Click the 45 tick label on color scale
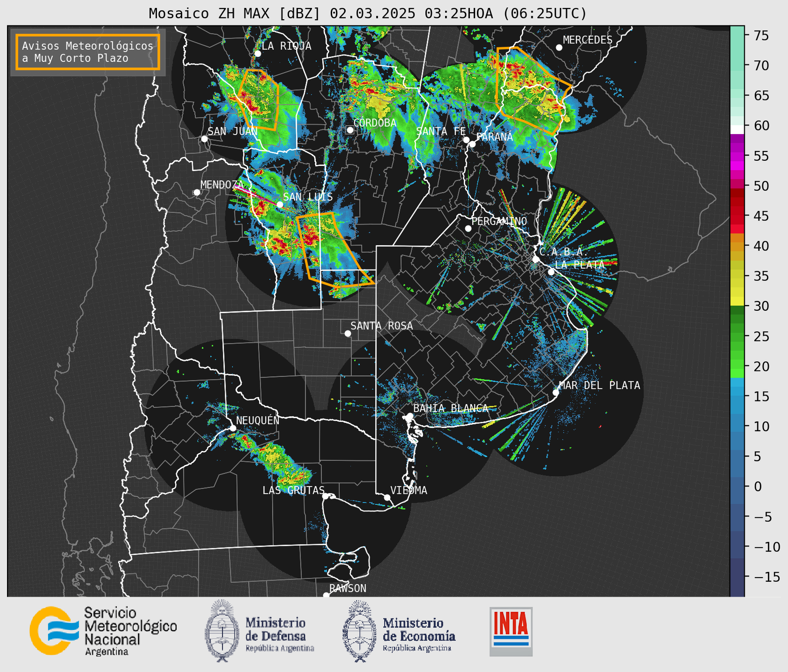 coord(761,216)
